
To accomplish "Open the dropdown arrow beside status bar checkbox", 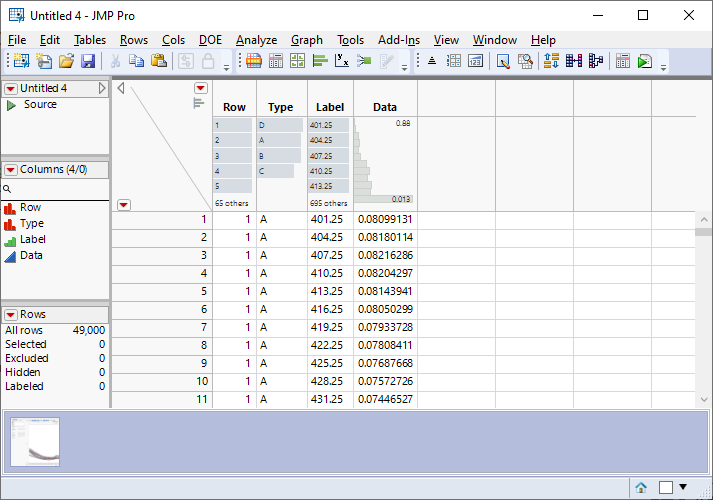I will 683,487.
